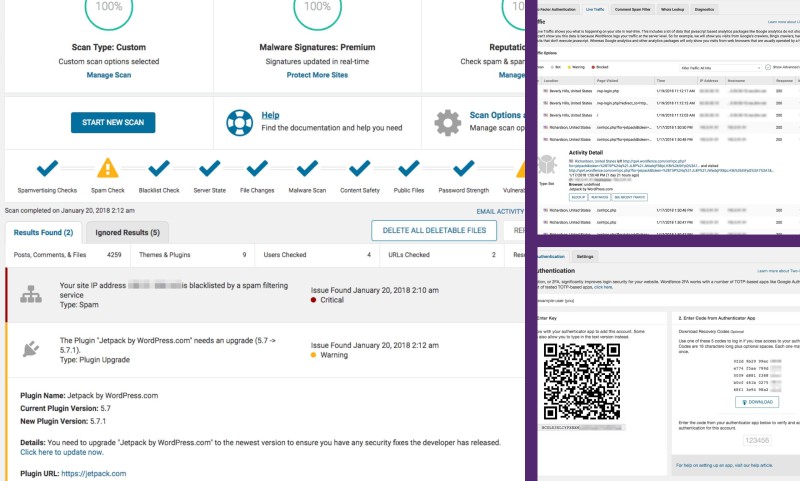Open the Help documentation link
Viewport: 800px width, 481px height.
[270, 115]
